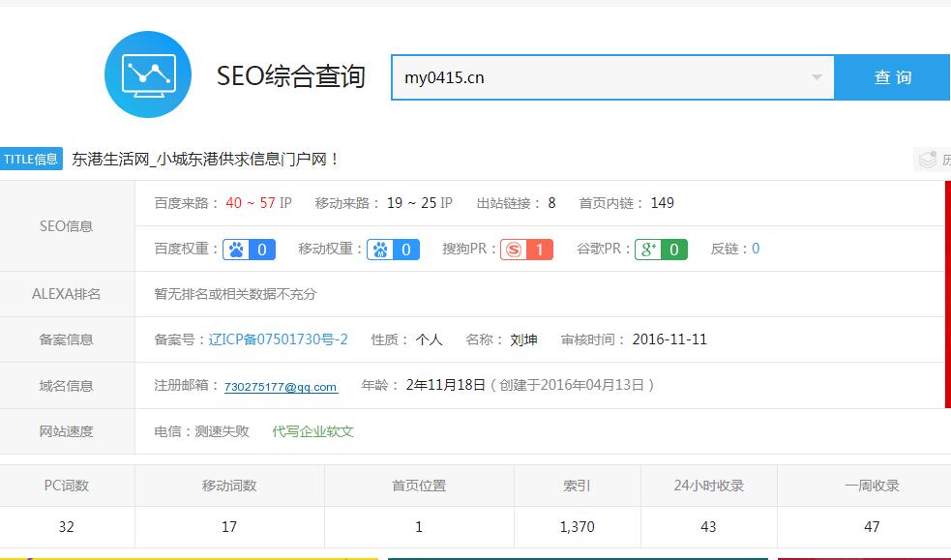Click the 24小时收录 column header

point(708,486)
